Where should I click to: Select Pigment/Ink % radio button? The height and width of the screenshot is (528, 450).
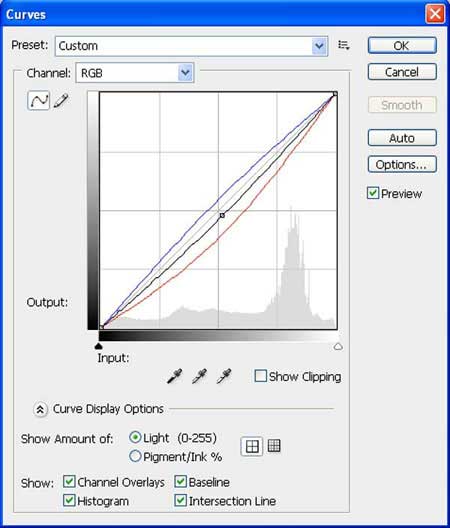click(x=135, y=456)
